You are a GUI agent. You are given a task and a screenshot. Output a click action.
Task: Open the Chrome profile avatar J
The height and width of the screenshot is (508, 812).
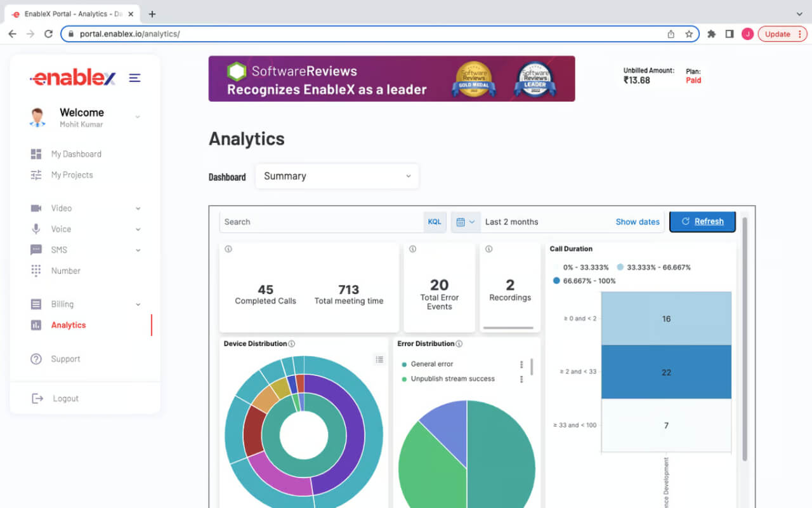pos(747,34)
